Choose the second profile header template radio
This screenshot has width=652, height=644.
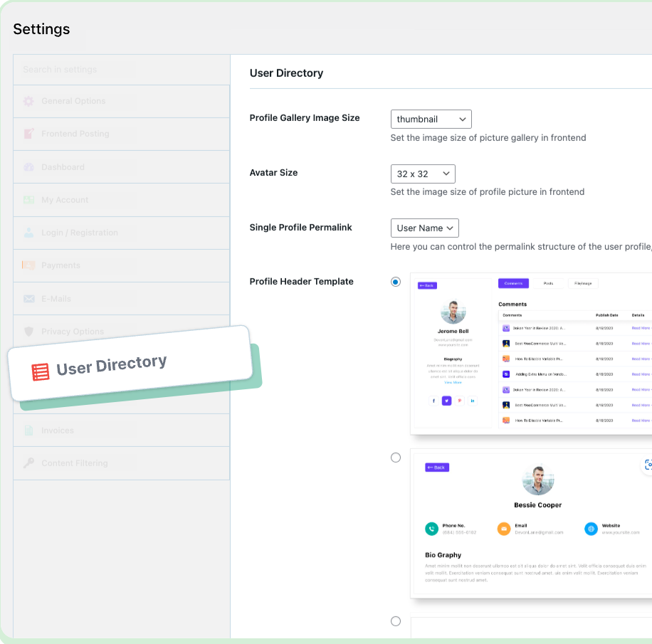click(x=396, y=458)
